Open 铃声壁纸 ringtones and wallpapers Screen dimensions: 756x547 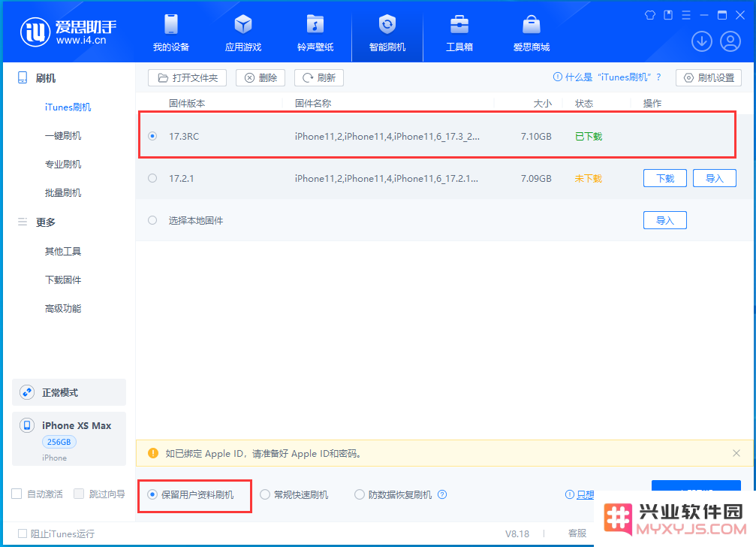pyautogui.click(x=315, y=33)
